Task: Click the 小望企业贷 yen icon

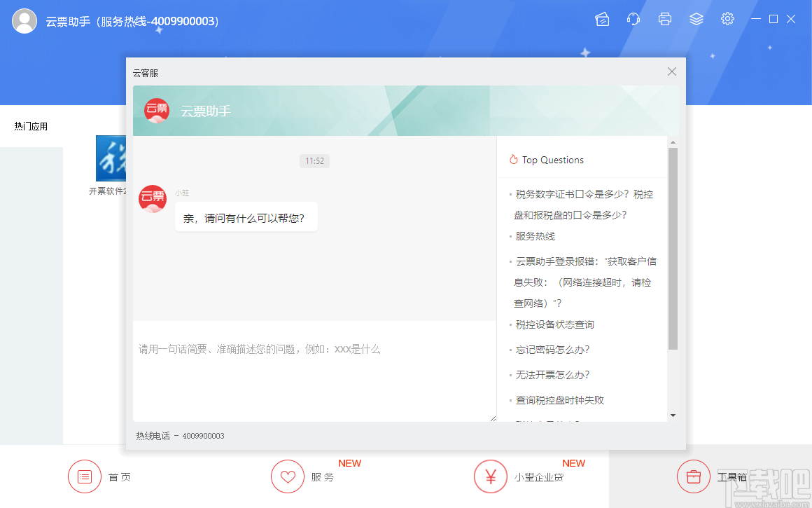Action: coord(491,476)
